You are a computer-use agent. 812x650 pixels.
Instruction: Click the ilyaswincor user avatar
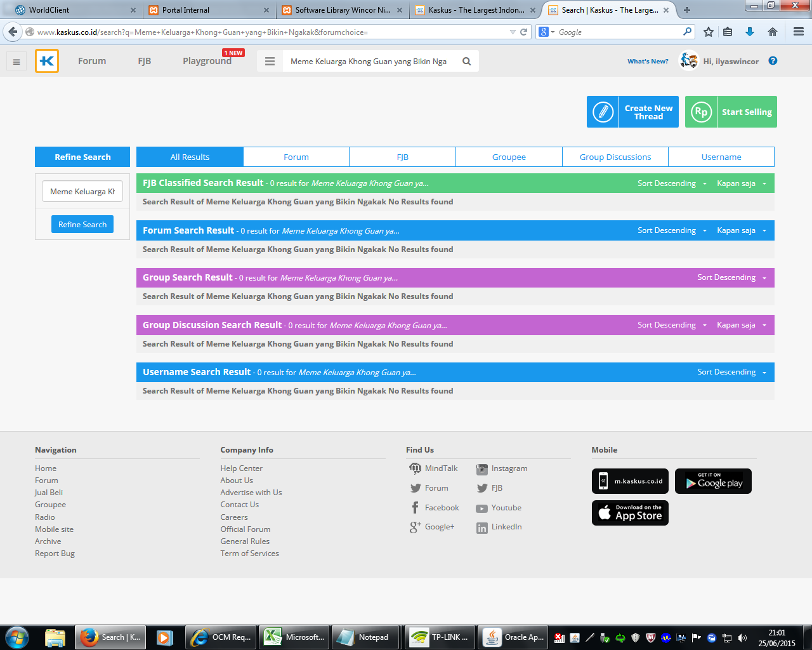[x=689, y=61]
